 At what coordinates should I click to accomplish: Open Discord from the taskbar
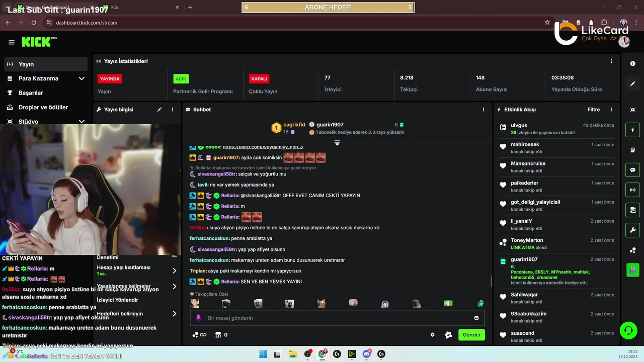(367, 354)
